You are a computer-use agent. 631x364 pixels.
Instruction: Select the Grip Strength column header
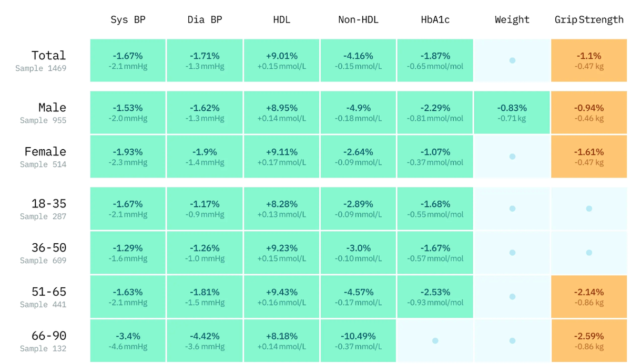589,20
